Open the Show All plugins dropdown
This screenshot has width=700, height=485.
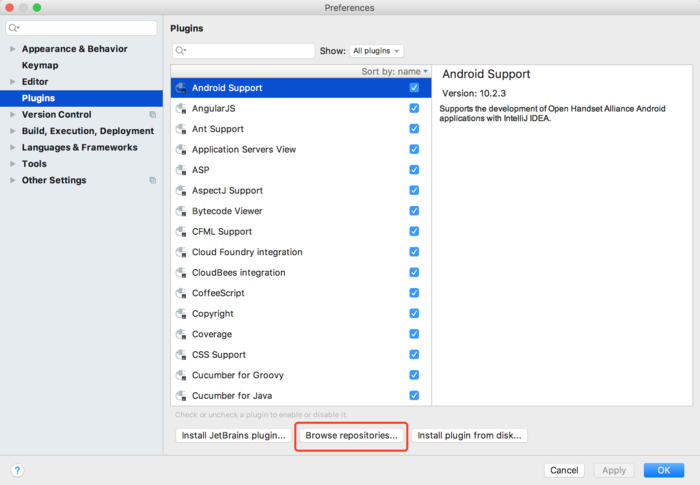pos(376,51)
